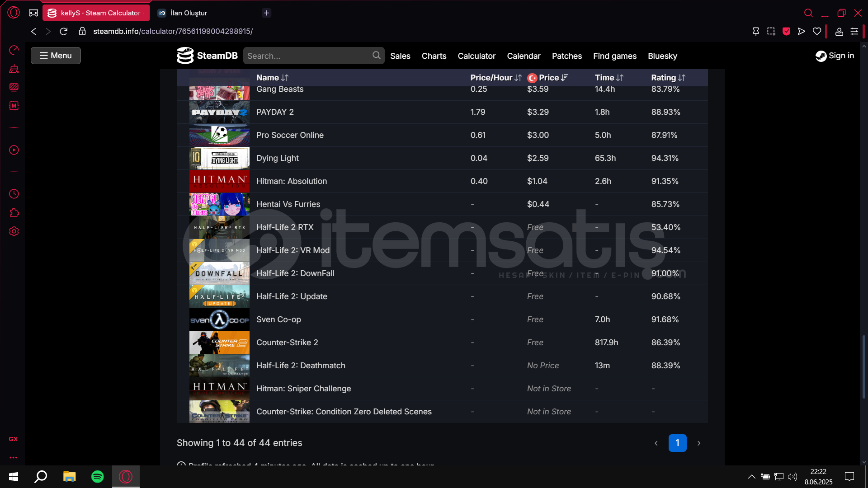Click the pin icon in address bar
The height and width of the screenshot is (488, 868).
click(756, 31)
